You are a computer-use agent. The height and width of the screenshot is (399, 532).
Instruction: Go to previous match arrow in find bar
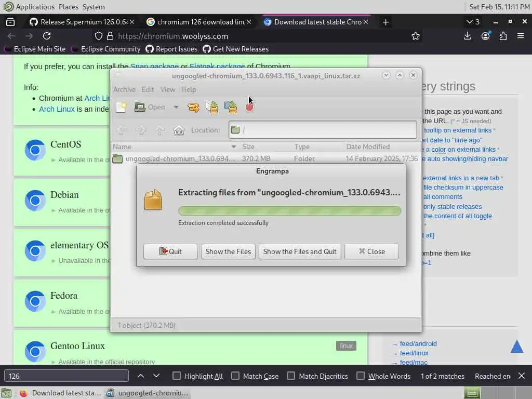point(141,376)
